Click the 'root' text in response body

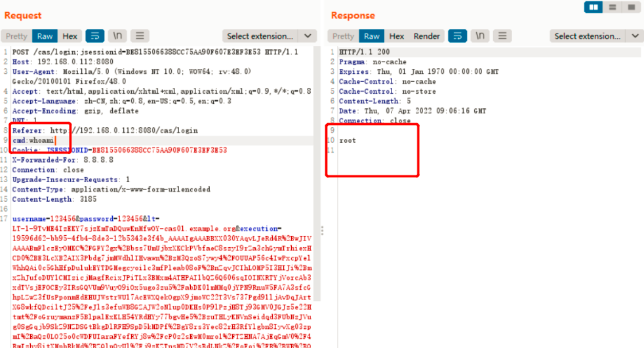click(x=348, y=140)
